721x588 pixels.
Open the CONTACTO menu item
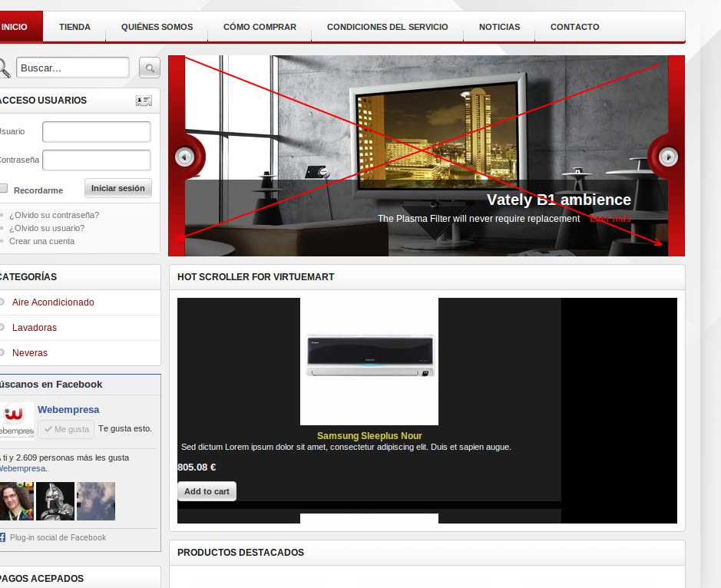click(575, 27)
